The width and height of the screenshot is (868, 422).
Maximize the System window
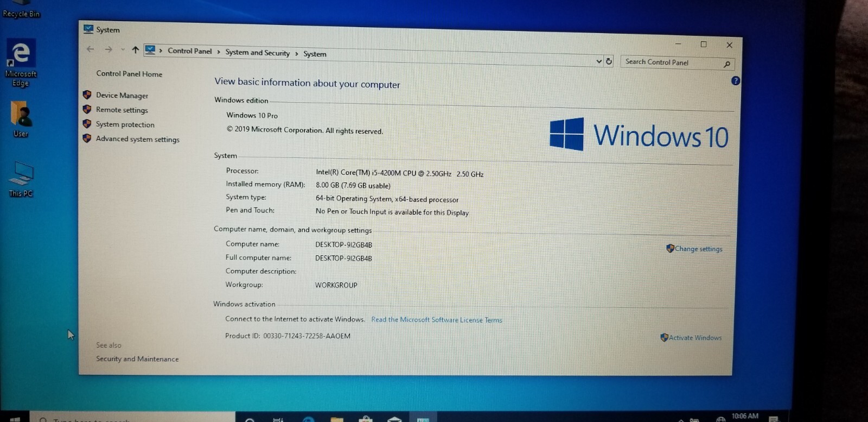(x=704, y=45)
